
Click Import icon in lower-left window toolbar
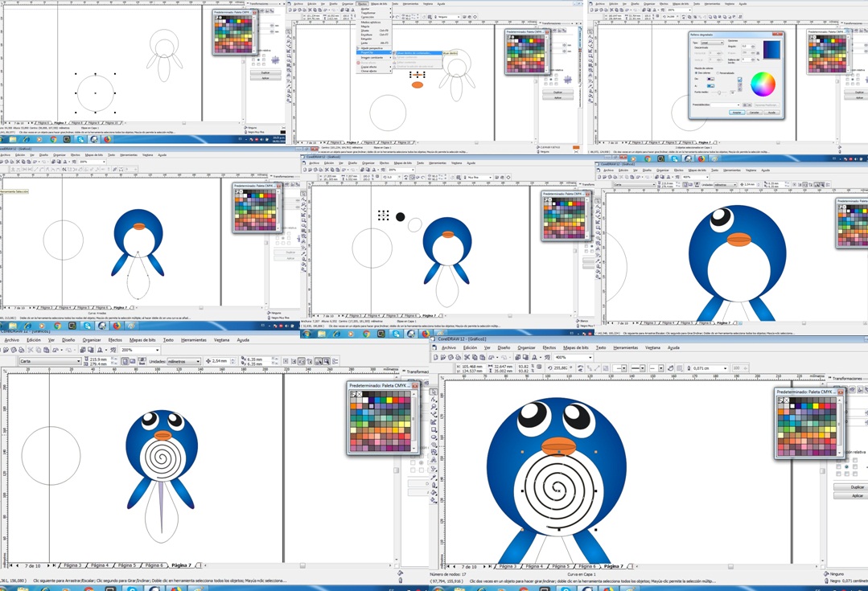(x=83, y=350)
